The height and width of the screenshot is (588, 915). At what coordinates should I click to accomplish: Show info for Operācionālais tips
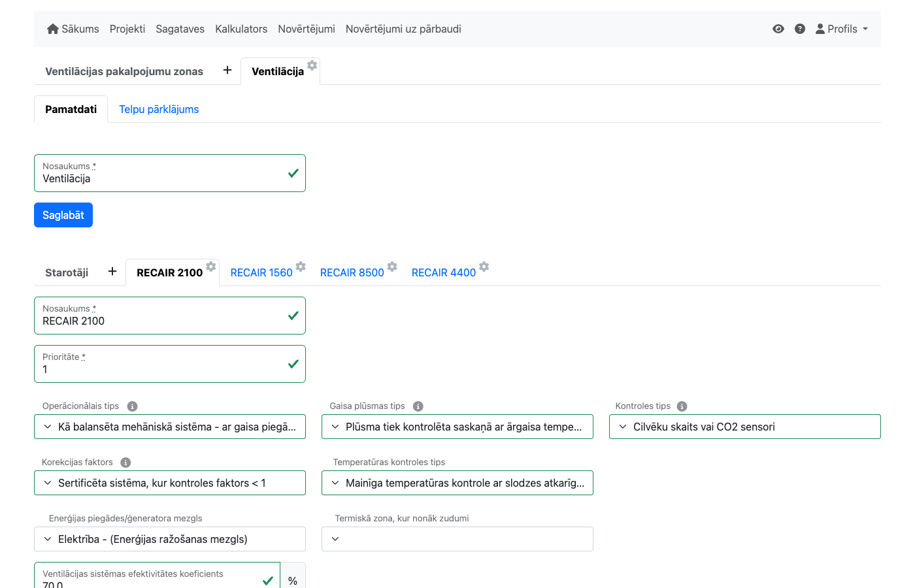132,406
